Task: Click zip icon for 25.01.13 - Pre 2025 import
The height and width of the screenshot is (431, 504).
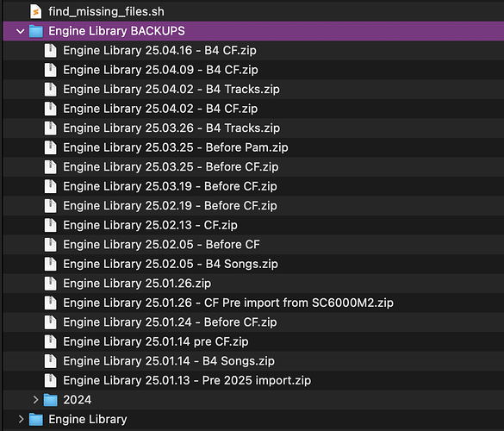Action: pyautogui.click(x=51, y=380)
